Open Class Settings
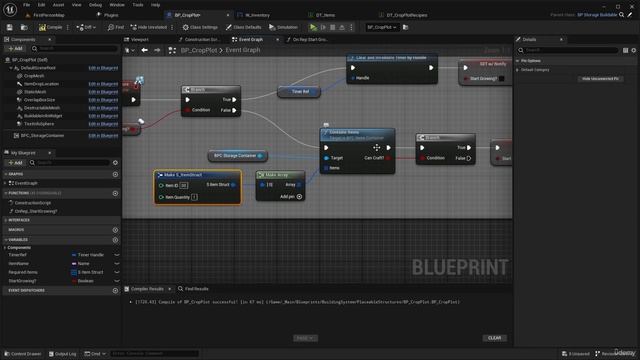Viewport: 640px width, 360px height. [x=200, y=27]
